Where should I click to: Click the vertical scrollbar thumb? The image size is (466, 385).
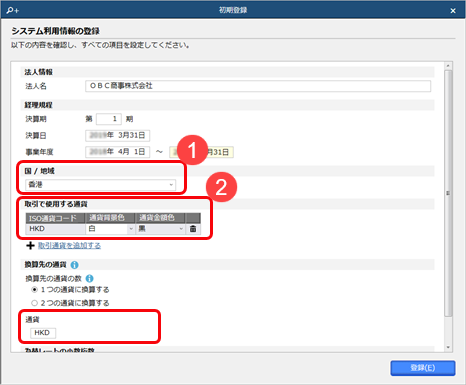click(x=448, y=193)
